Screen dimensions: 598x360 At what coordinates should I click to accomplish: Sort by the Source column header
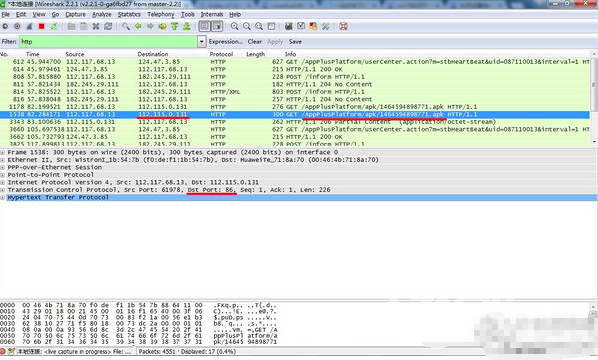tap(75, 54)
